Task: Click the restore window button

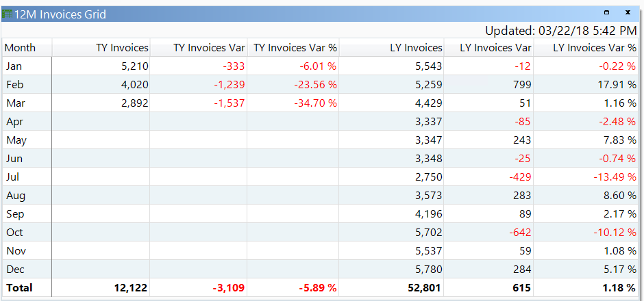Action: pos(606,12)
